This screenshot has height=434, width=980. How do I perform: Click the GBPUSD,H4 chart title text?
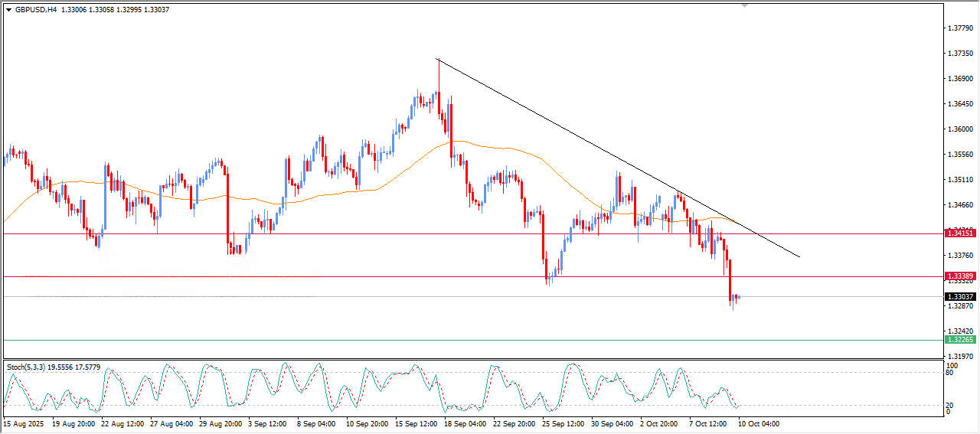35,10
